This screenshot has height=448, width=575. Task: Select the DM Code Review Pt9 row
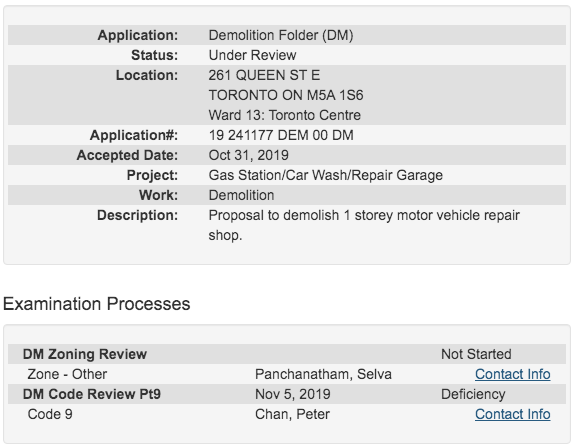pos(287,394)
